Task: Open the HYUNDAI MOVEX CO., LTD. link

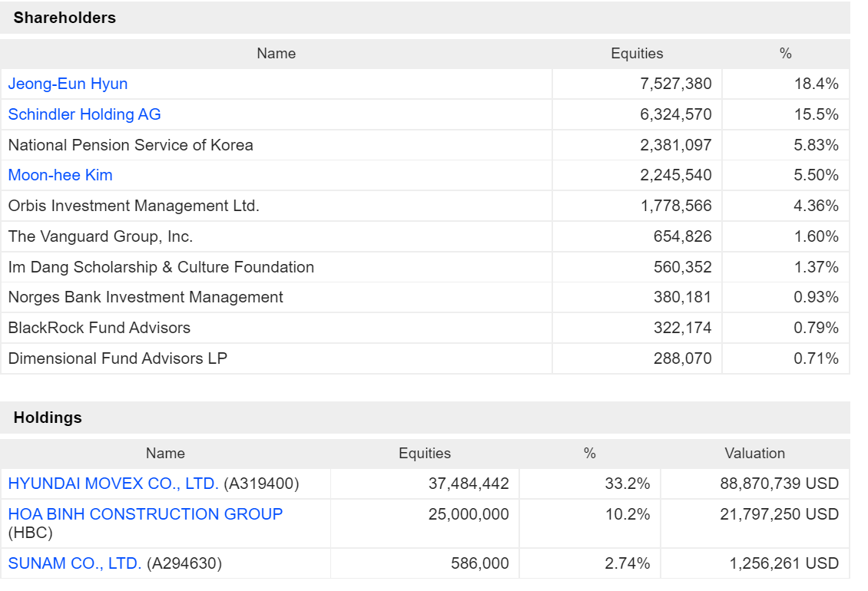Action: [113, 484]
